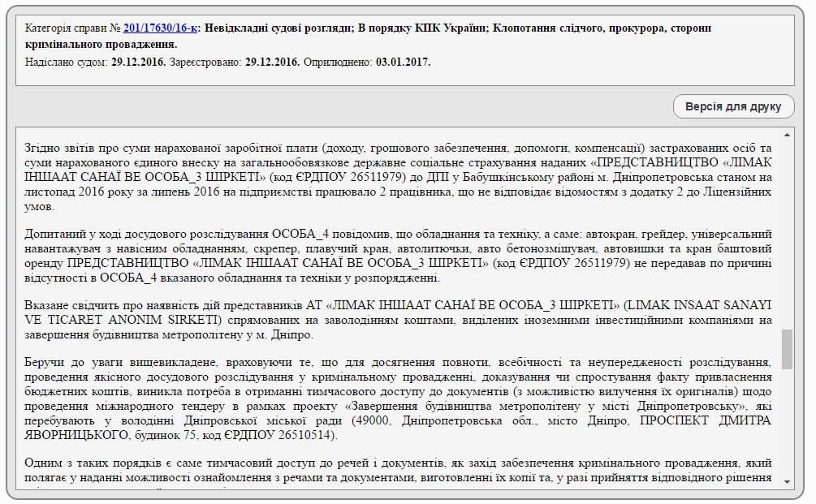Viewport: 816px width, 504px height.
Task: Click the Версія для друку button
Action: click(x=733, y=106)
